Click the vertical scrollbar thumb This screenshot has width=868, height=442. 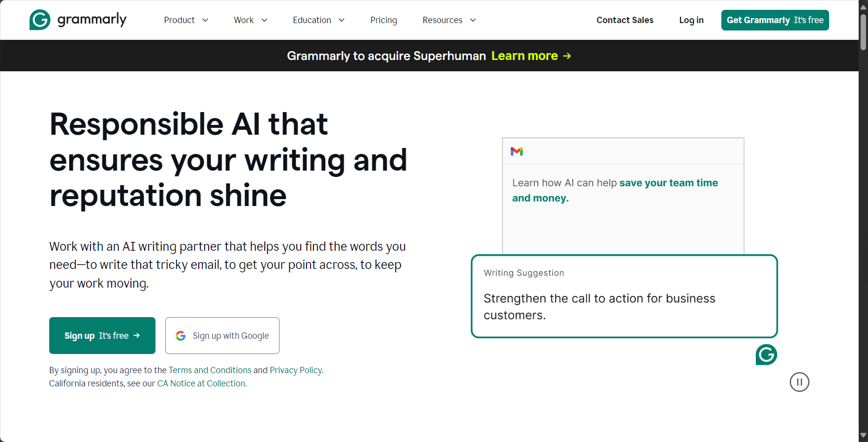click(863, 32)
